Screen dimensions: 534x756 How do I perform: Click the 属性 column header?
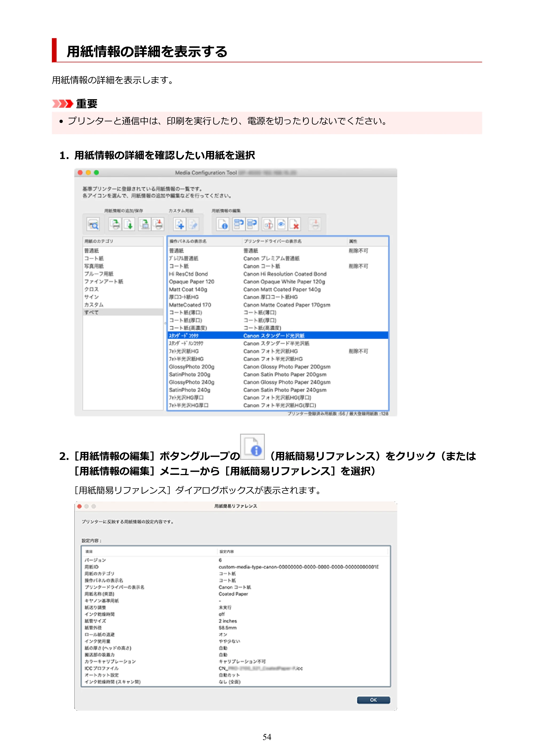click(367, 241)
